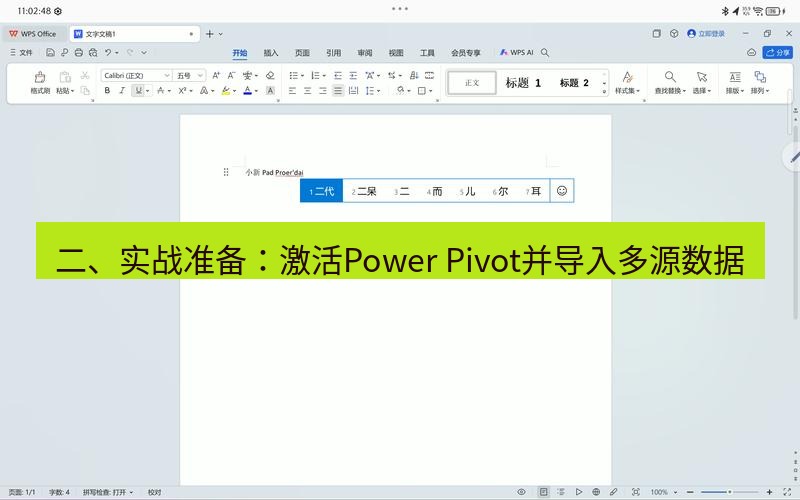Click the font color red A swatch
The width and height of the screenshot is (800, 500).
[x=247, y=90]
